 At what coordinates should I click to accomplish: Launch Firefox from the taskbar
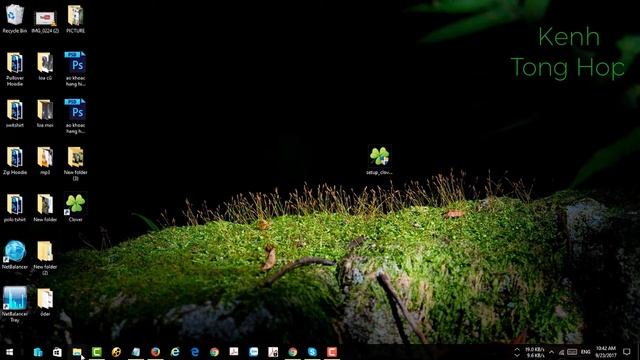(155, 352)
